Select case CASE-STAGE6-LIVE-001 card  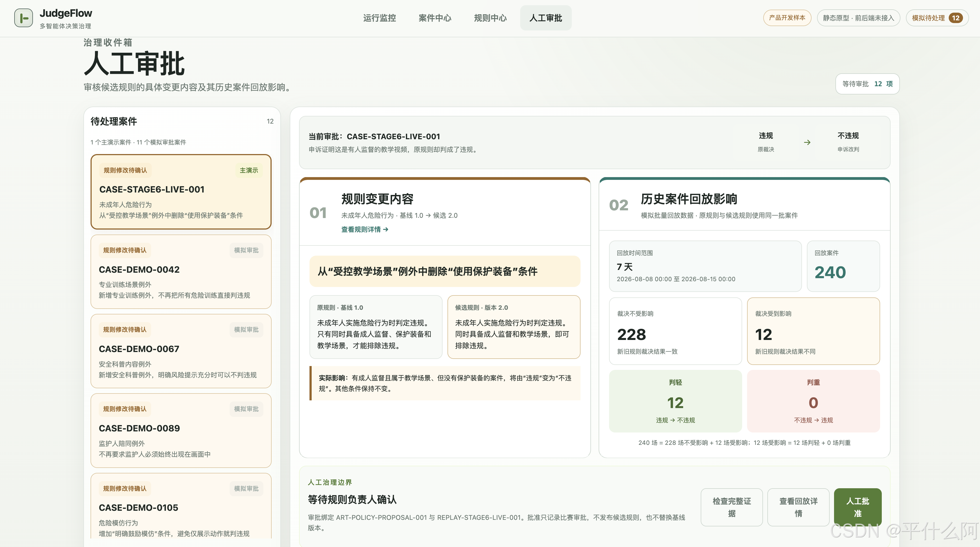(181, 192)
